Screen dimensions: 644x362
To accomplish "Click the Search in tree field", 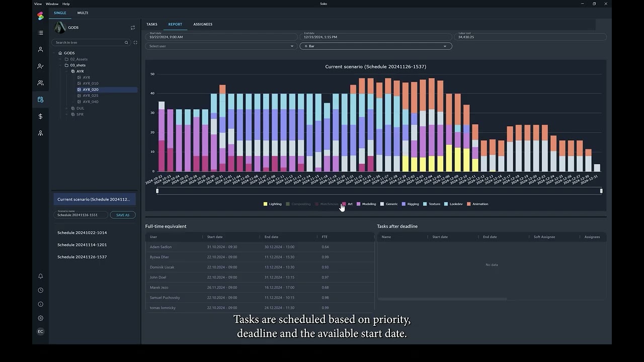I will 91,42.
